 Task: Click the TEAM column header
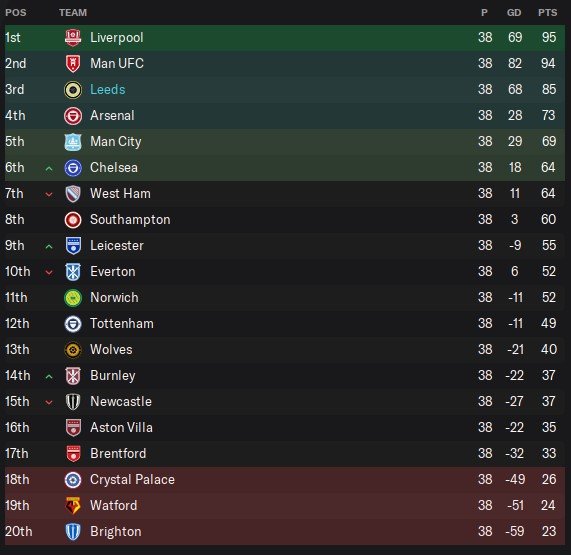(73, 13)
